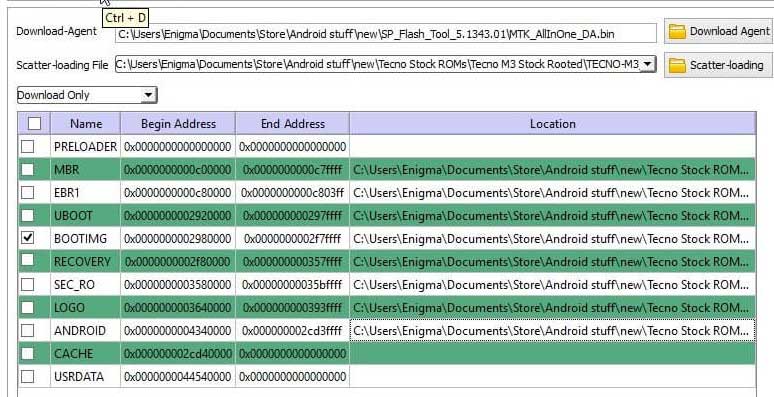Click the EBR1 location path cell
This screenshot has height=397, width=774.
(x=553, y=193)
